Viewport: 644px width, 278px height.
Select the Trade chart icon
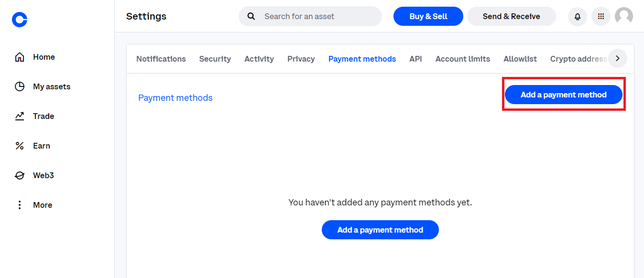pos(20,116)
